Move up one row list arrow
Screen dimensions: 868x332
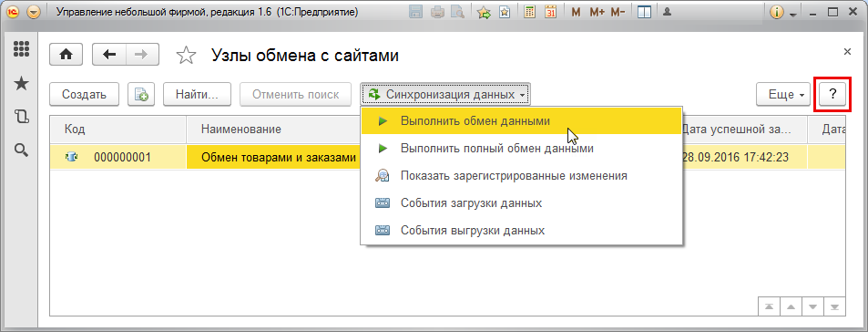coord(791,306)
